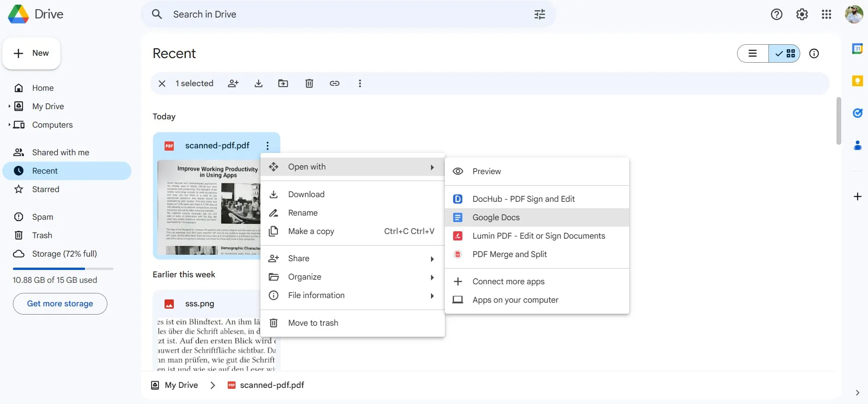
Task: Click the vertical scrollbar of the file list
Action: pyautogui.click(x=838, y=121)
